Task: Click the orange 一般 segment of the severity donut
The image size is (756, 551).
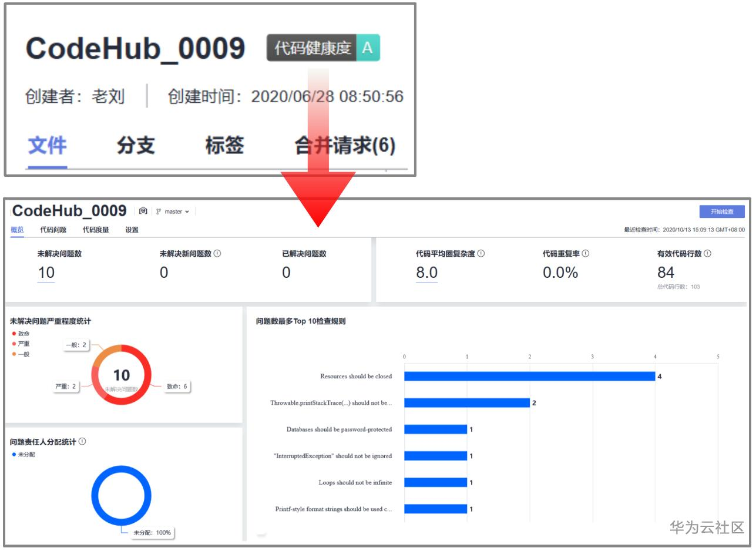Action: pos(106,353)
